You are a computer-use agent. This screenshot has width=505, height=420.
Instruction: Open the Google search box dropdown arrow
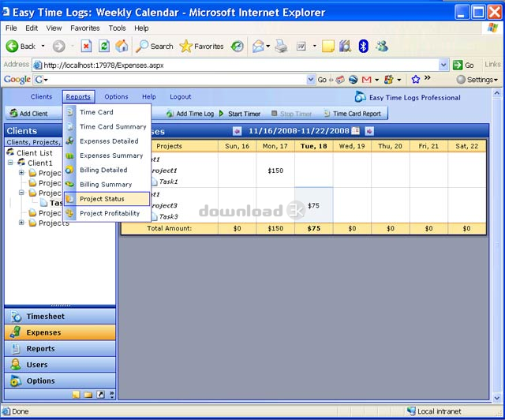(310, 79)
